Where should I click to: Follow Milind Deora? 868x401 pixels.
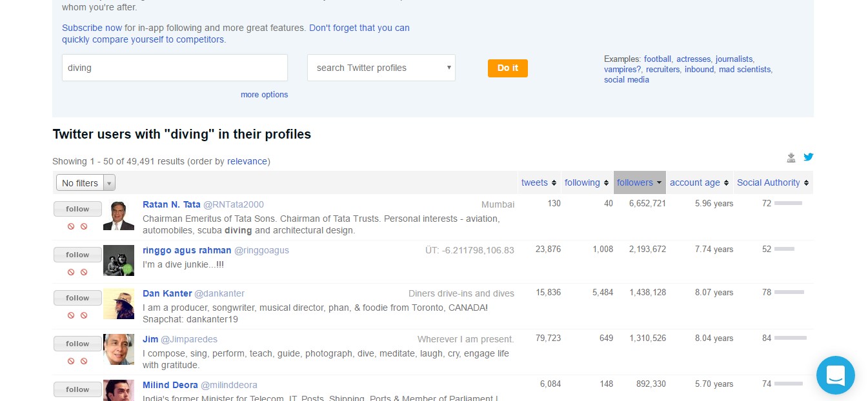77,389
